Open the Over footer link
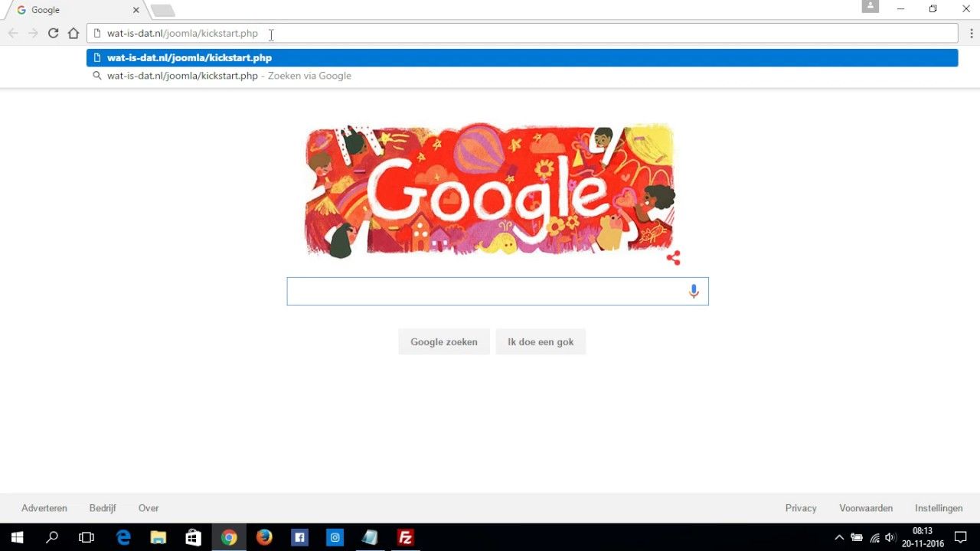 tap(149, 508)
